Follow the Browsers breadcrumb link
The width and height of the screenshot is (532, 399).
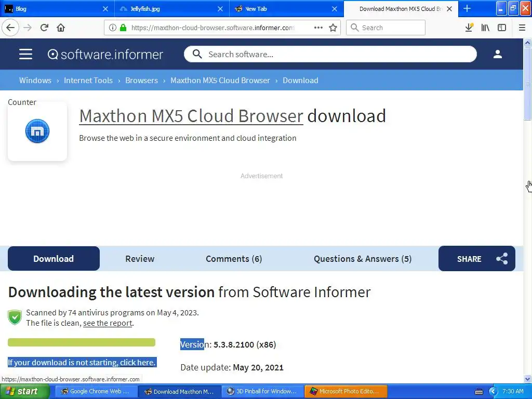coord(141,81)
